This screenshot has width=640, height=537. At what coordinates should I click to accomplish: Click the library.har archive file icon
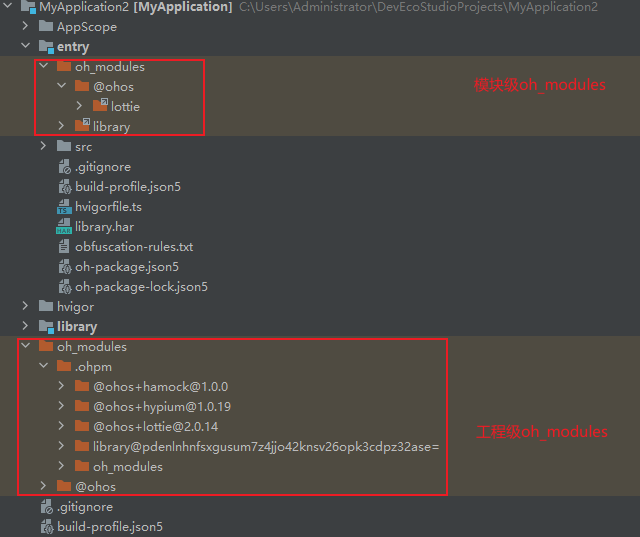point(65,227)
